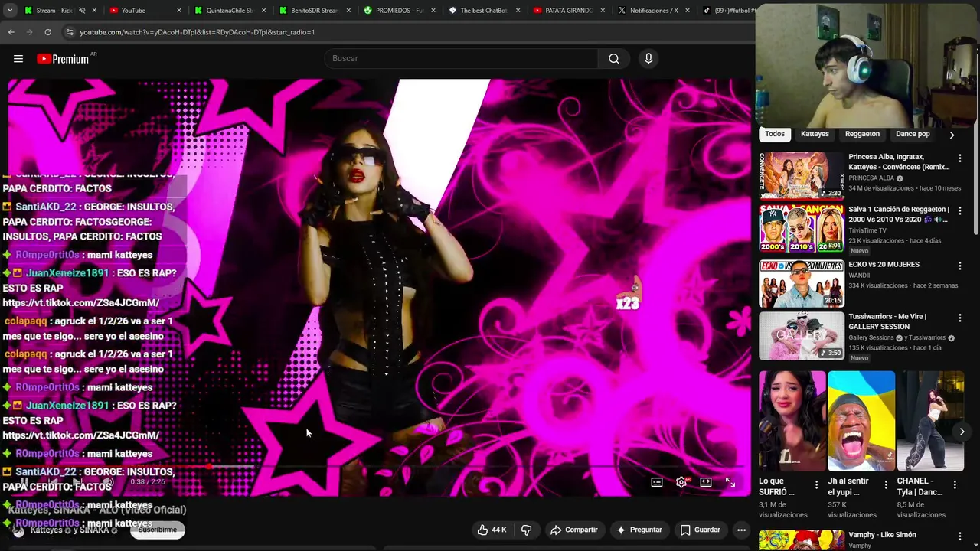Start voice search with microphone icon
The width and height of the screenshot is (980, 551).
tap(648, 59)
